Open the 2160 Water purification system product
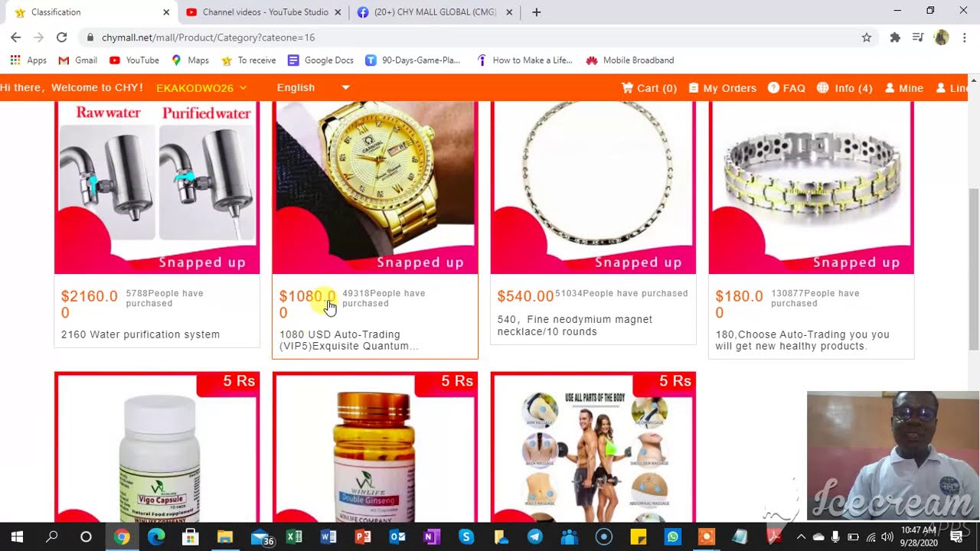980x551 pixels. [140, 334]
